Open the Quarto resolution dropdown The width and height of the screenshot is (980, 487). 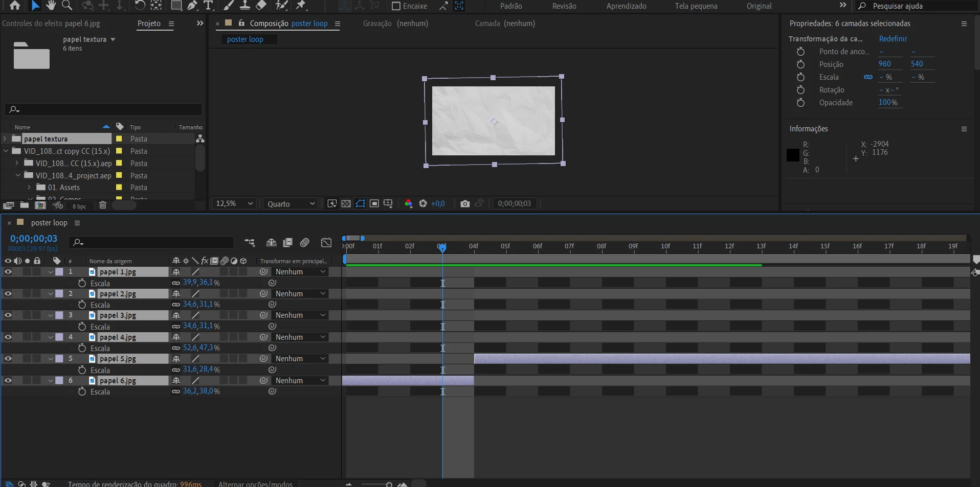pyautogui.click(x=291, y=203)
